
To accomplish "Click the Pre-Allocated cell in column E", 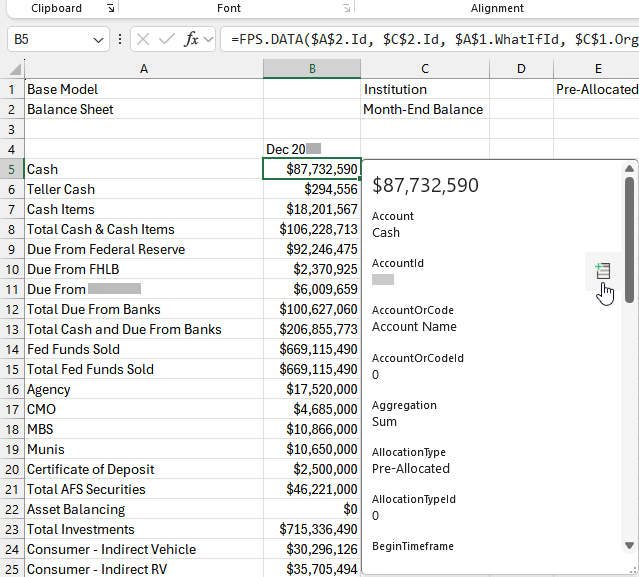I will [x=597, y=89].
